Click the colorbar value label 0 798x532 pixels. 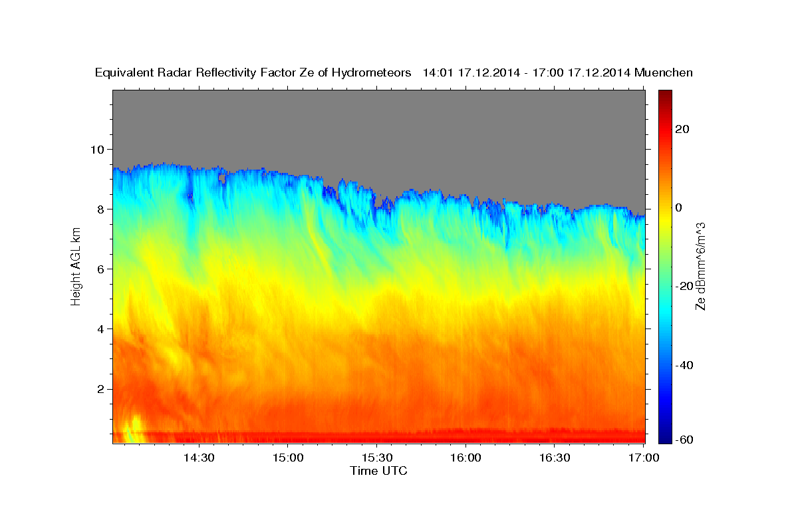pos(679,207)
